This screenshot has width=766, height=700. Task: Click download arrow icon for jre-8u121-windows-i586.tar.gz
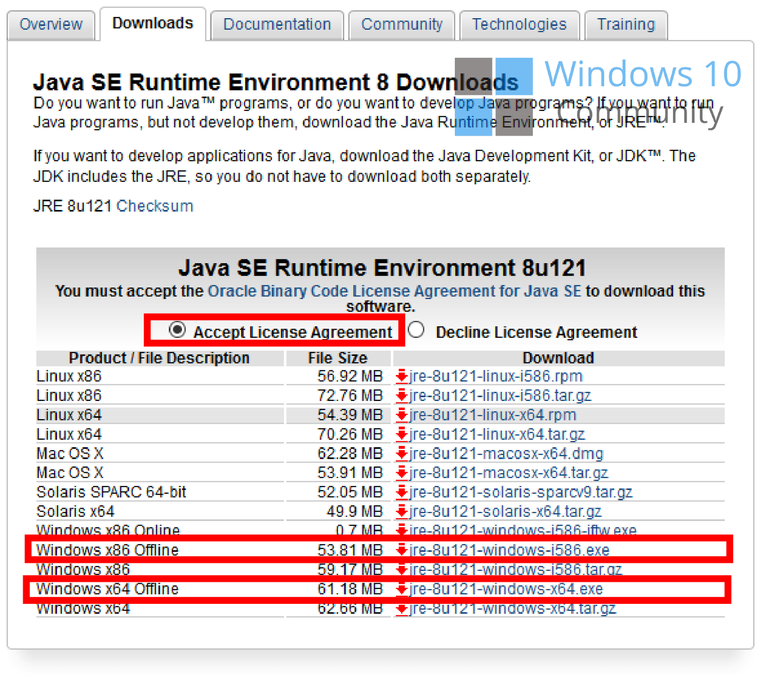[402, 570]
